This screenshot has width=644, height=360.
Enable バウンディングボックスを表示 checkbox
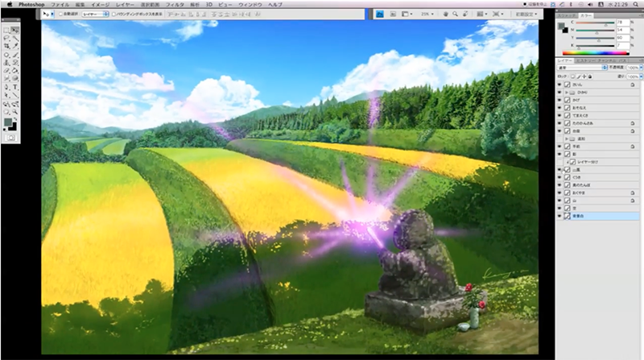[x=114, y=14]
